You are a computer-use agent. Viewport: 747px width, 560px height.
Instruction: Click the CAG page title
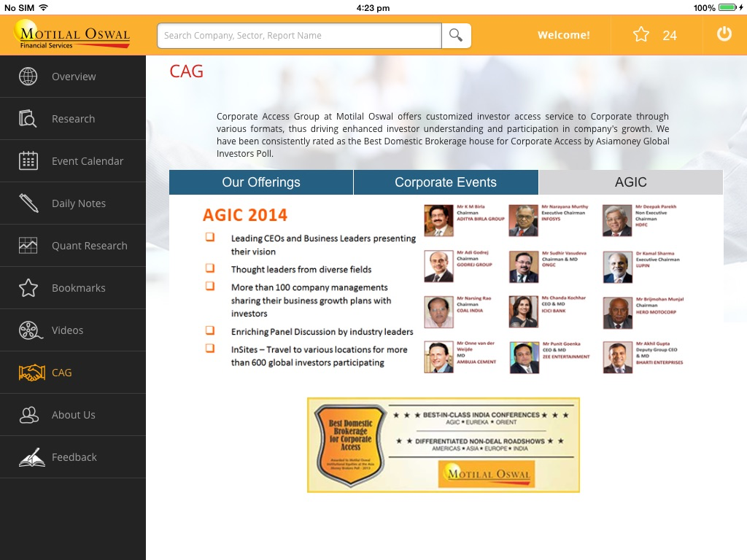click(186, 71)
